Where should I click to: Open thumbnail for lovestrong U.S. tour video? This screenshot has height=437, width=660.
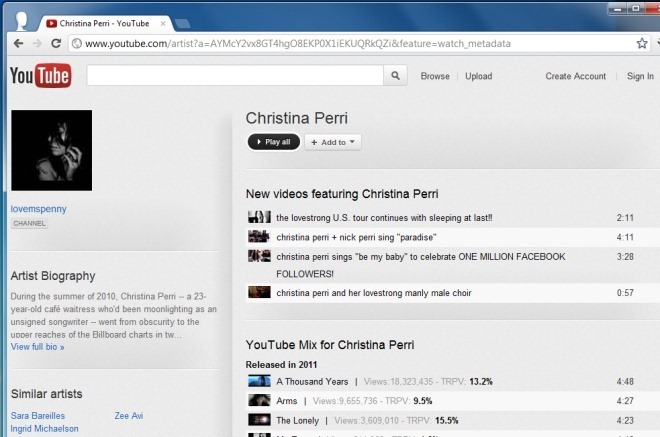point(259,217)
